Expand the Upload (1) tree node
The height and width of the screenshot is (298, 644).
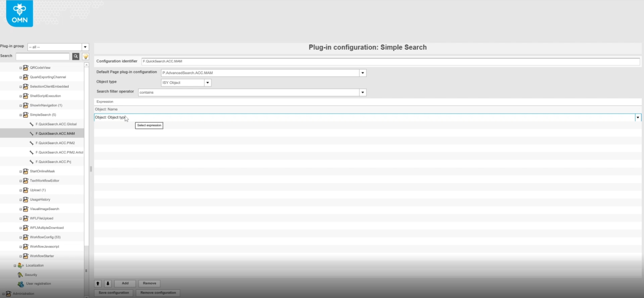(21, 190)
